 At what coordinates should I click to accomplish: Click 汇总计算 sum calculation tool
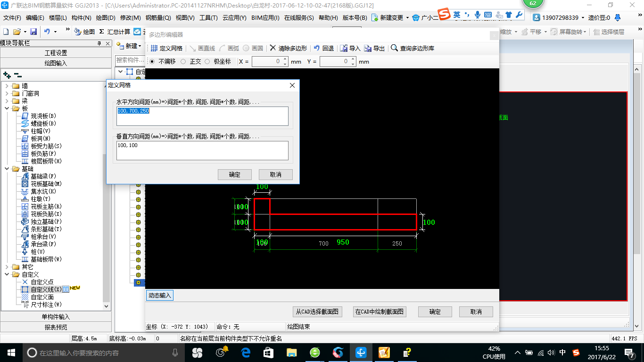tap(115, 32)
